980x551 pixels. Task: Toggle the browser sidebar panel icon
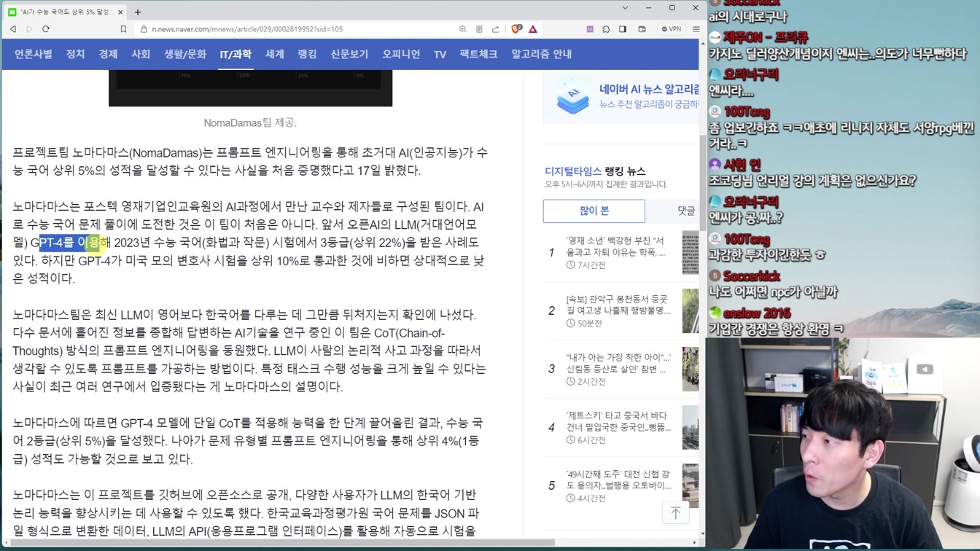click(x=623, y=29)
